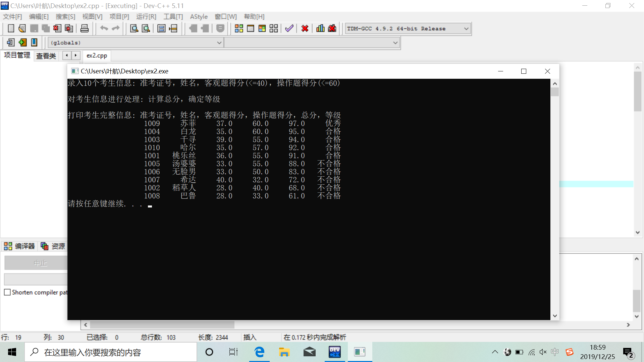The height and width of the screenshot is (362, 644).
Task: Click the profile analysis bar chart icon
Action: (x=320, y=28)
